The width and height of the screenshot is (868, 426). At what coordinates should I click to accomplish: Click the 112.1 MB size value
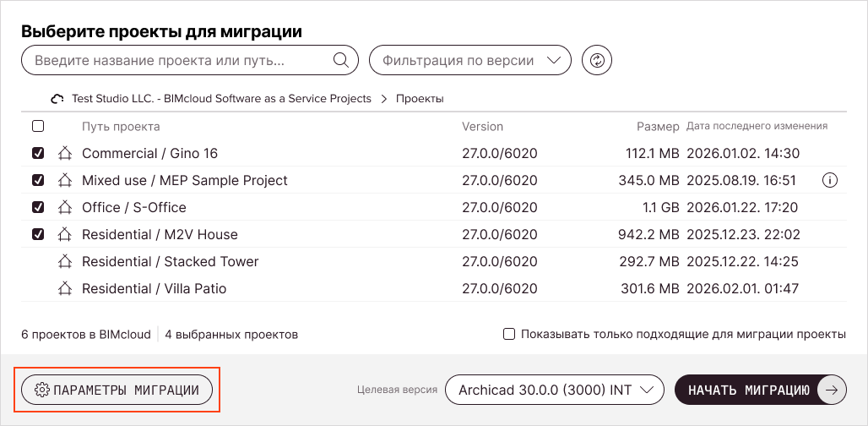point(652,153)
